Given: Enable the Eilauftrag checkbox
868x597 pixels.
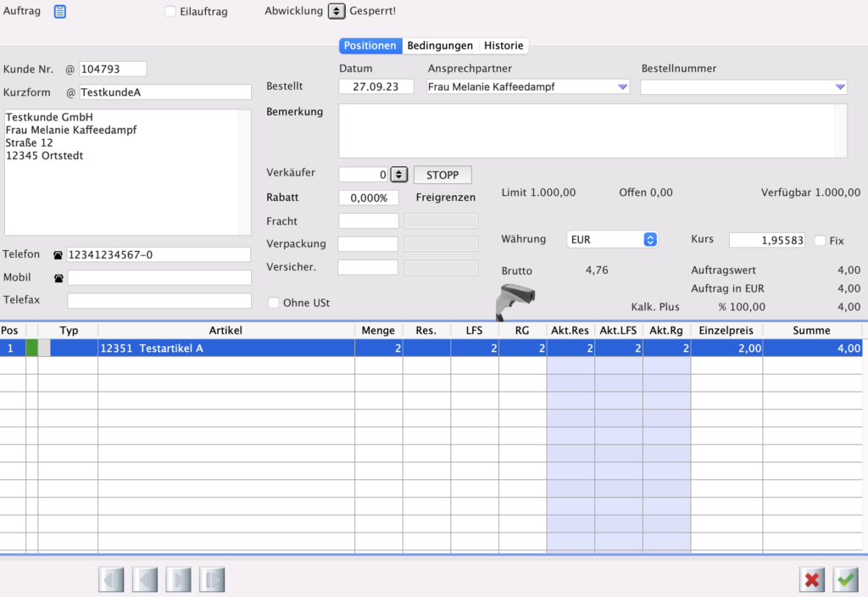Looking at the screenshot, I should tap(170, 12).
